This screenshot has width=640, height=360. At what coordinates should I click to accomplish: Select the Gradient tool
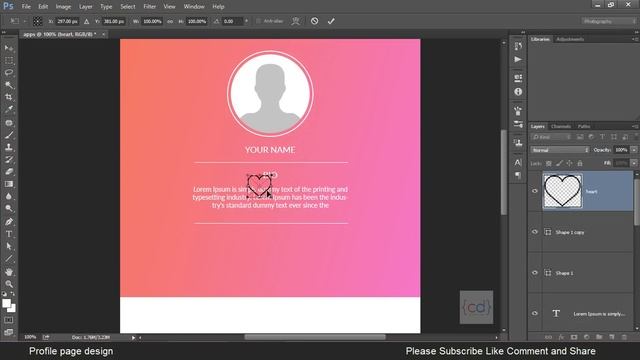click(9, 184)
